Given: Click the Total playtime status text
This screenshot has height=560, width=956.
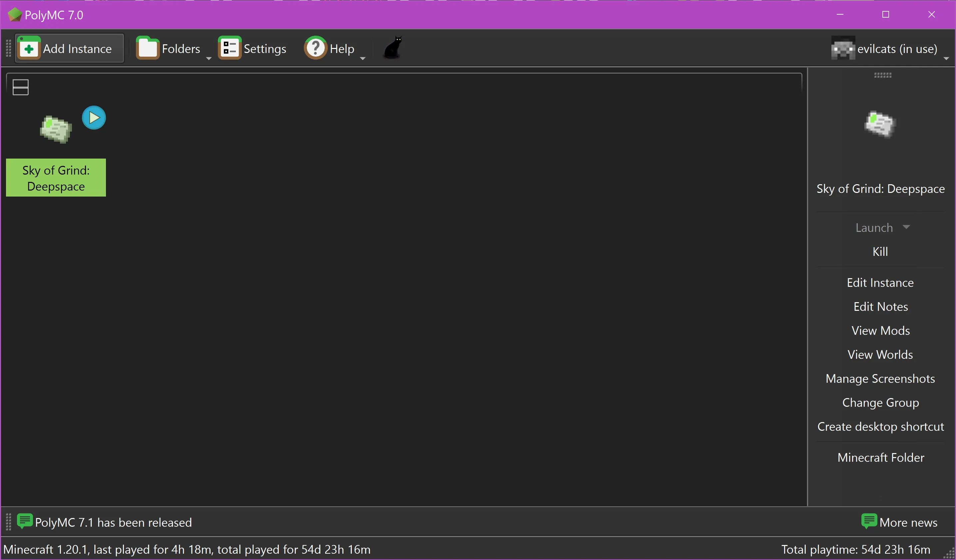Looking at the screenshot, I should [856, 549].
